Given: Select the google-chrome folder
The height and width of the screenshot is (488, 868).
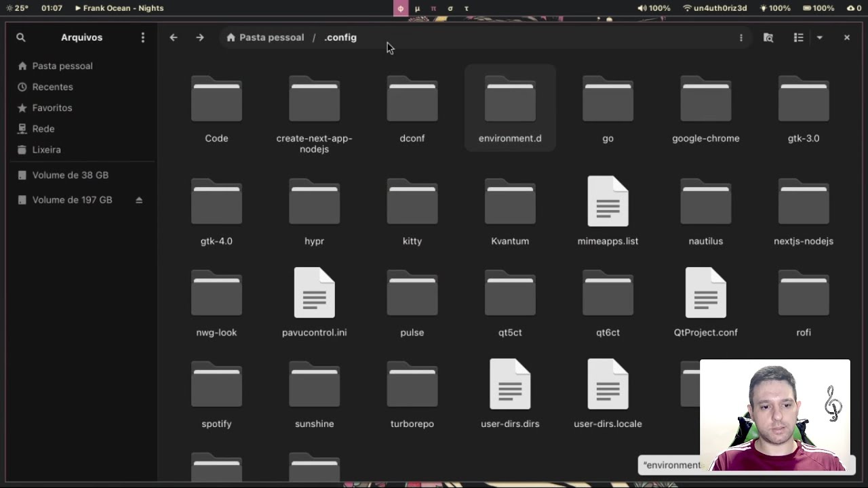Looking at the screenshot, I should pos(705,108).
